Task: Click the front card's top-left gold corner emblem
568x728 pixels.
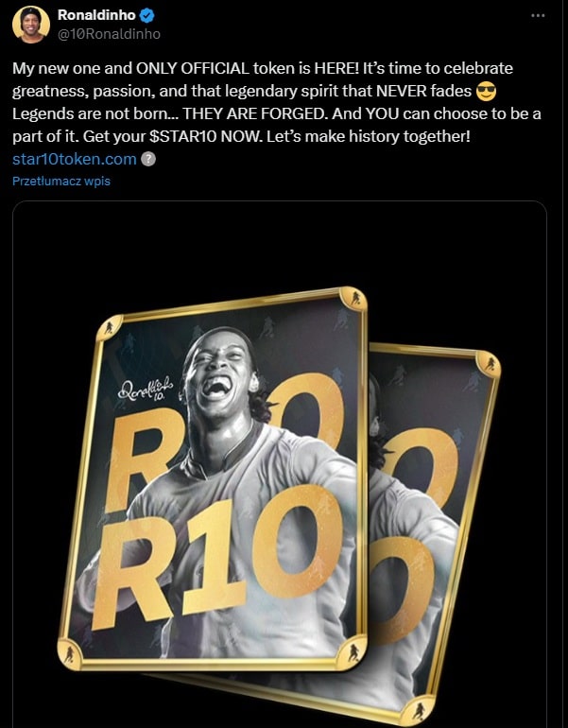Action: click(x=110, y=328)
